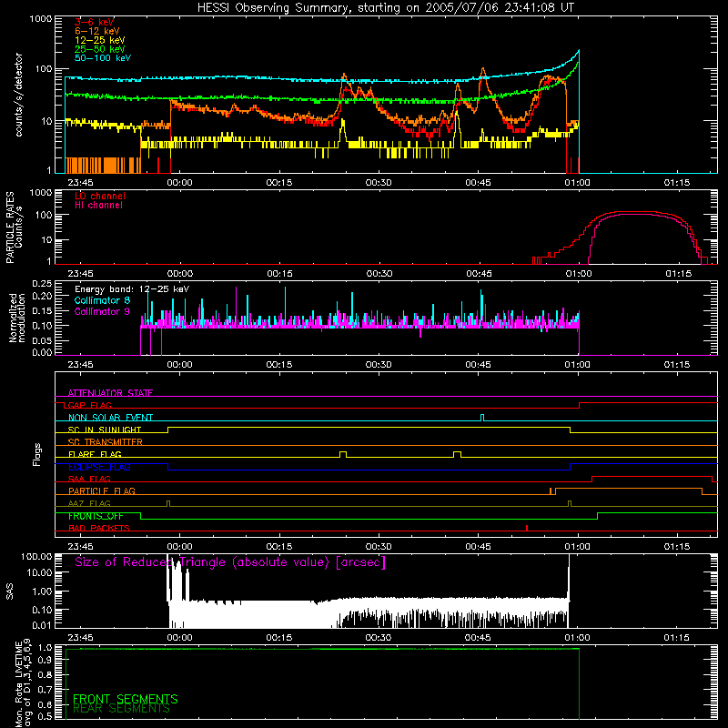
Task: Click the 00:30 tick label under the counts panel
Action: pos(379,183)
